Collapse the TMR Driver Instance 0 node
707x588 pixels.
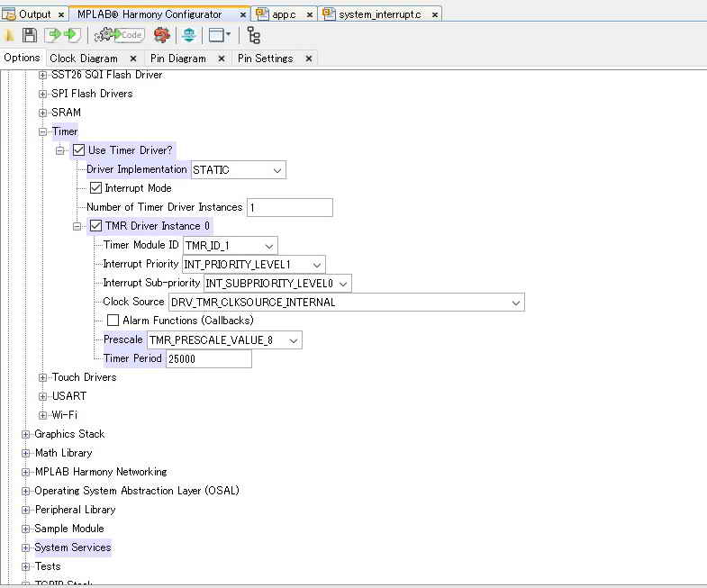coord(77,227)
